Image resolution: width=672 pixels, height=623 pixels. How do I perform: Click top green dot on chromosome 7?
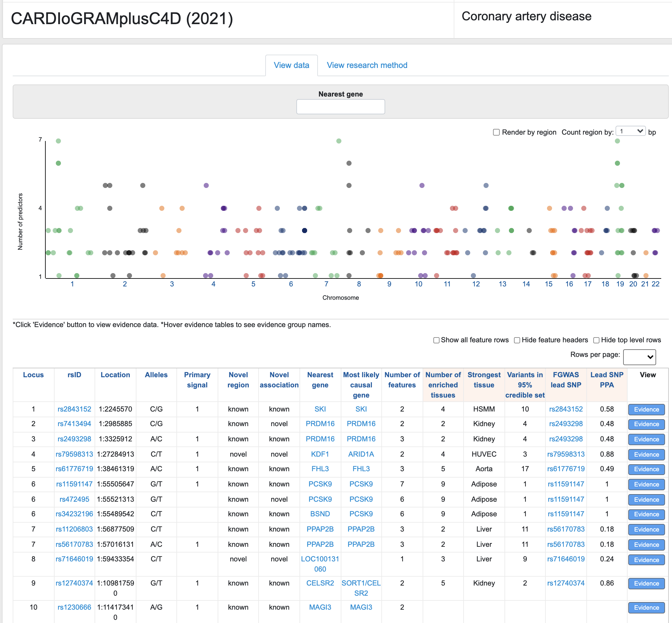[x=339, y=141]
